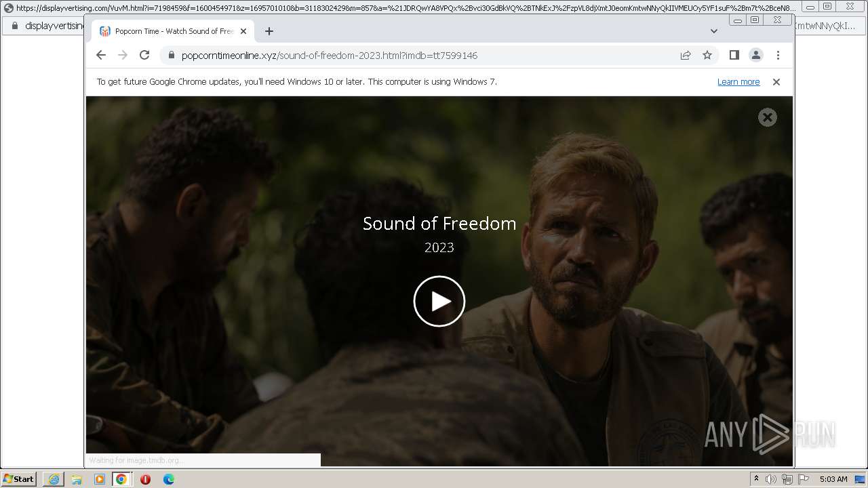Close the Popcorn Time tab
Image resolution: width=868 pixels, height=488 pixels.
tap(243, 31)
